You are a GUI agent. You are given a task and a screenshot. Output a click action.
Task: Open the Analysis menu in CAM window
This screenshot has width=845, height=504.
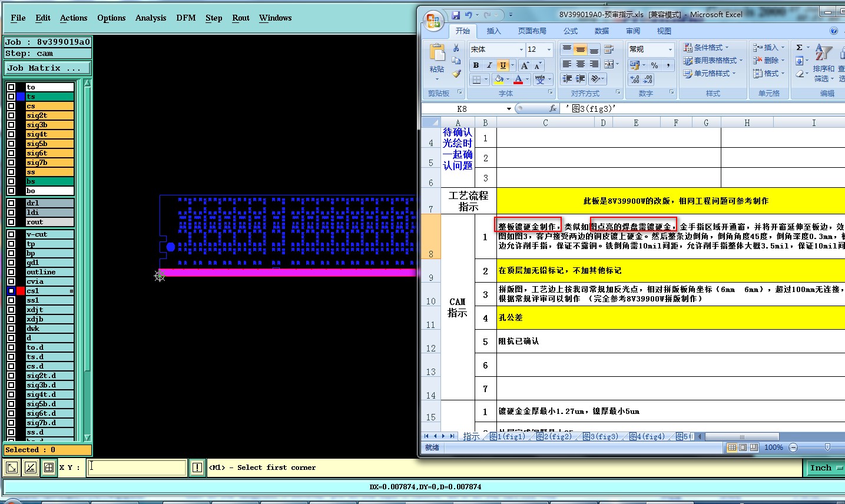coord(151,18)
